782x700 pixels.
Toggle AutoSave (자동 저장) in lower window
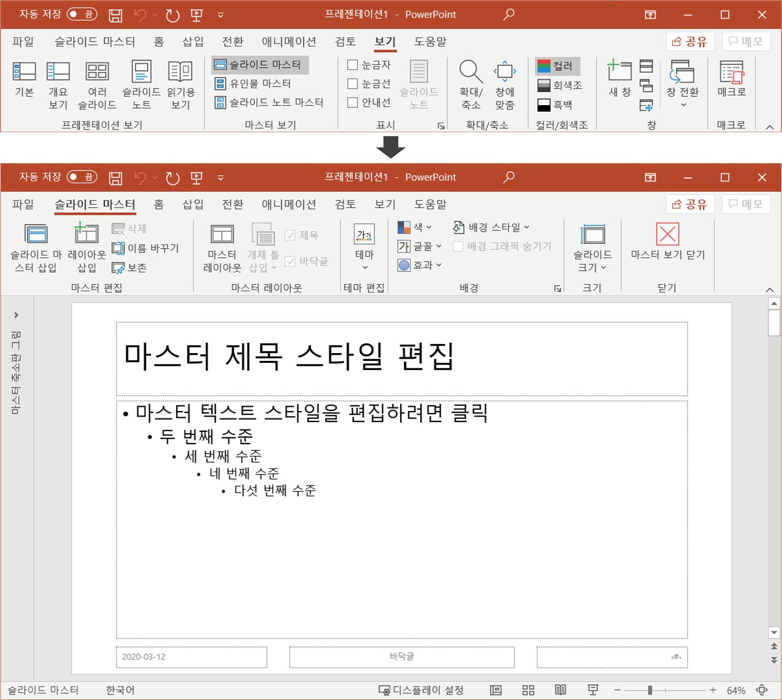[x=82, y=177]
